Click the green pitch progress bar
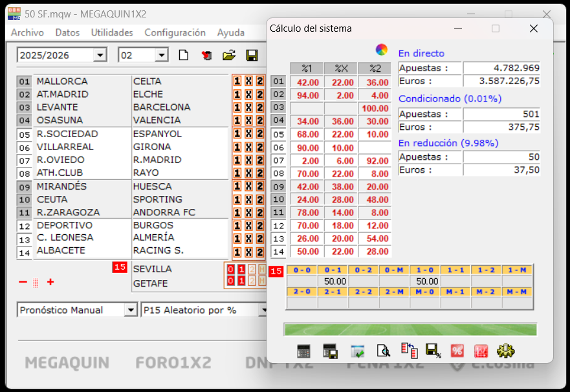Viewport: 570px width, 392px height. pos(411,329)
